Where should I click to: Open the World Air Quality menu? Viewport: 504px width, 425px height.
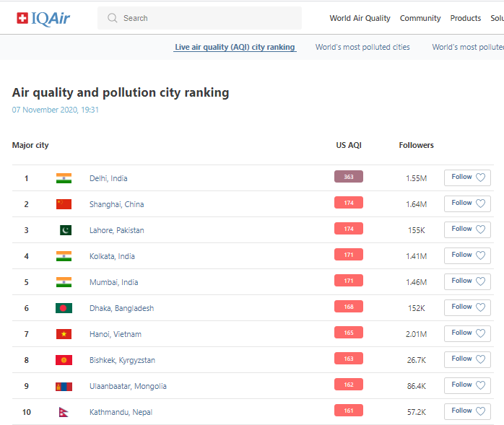pos(360,18)
